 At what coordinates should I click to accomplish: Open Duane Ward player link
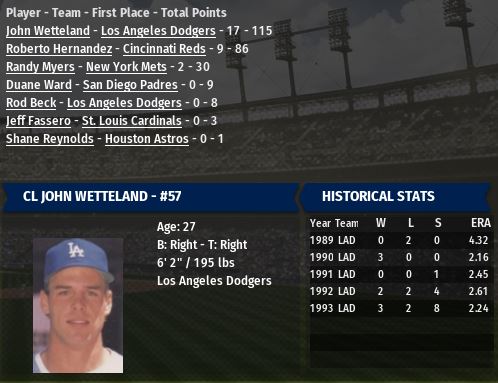coord(39,85)
